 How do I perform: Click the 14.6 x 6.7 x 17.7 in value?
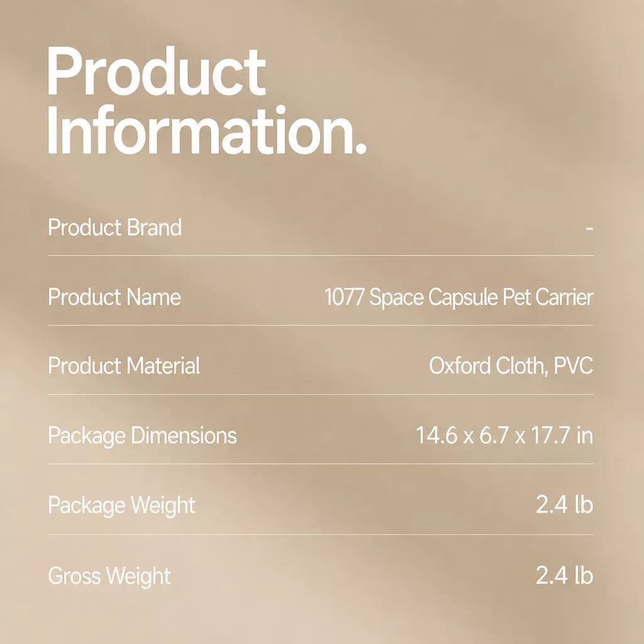click(505, 435)
